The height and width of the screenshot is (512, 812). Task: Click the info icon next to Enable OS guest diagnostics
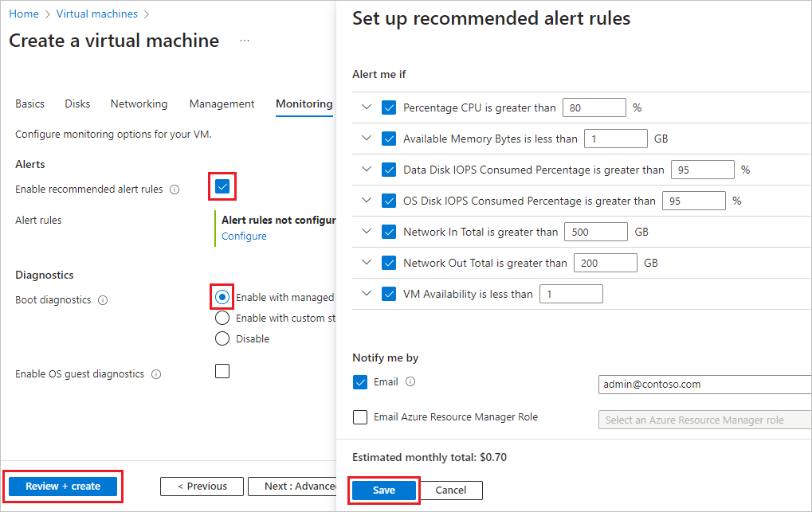tap(156, 373)
